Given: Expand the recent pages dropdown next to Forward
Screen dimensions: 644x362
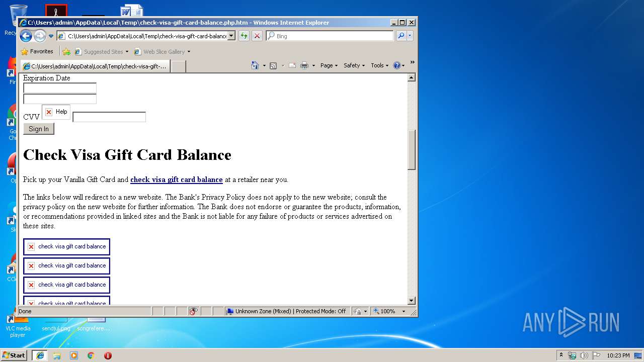Looking at the screenshot, I should (51, 36).
